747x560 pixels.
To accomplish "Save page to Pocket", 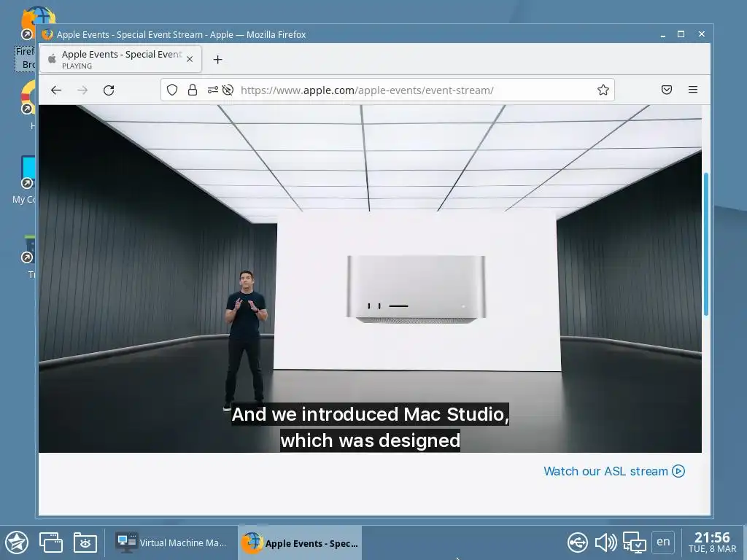I will [667, 90].
